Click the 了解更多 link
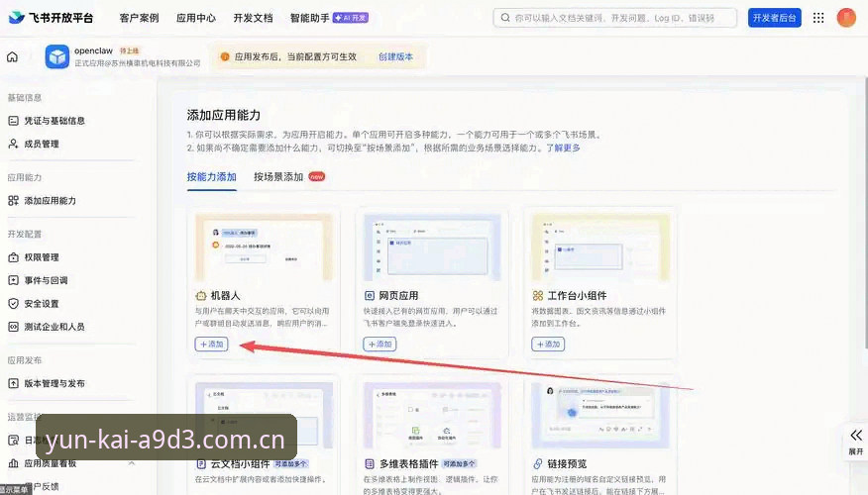The image size is (868, 495). [x=563, y=148]
